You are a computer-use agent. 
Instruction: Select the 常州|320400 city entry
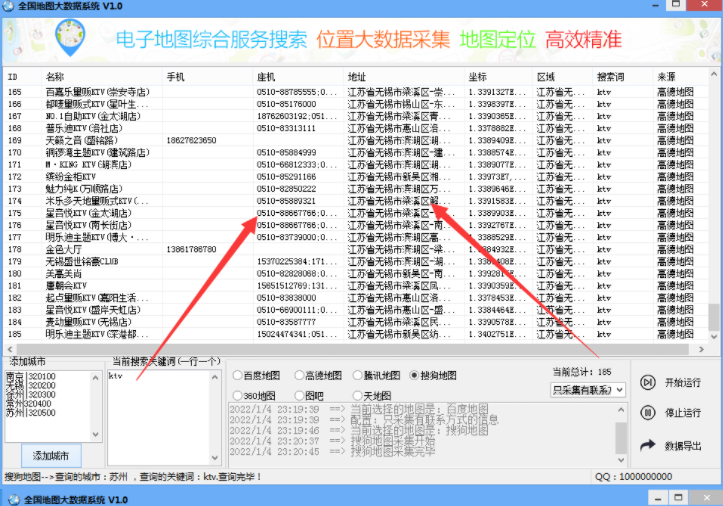tap(29, 404)
